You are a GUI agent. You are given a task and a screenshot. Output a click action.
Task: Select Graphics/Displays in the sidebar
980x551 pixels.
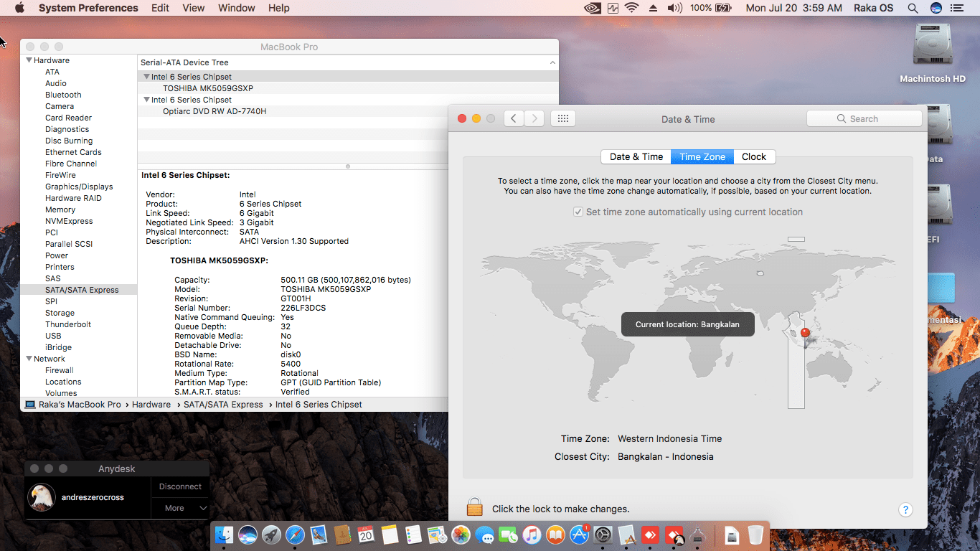(x=79, y=187)
